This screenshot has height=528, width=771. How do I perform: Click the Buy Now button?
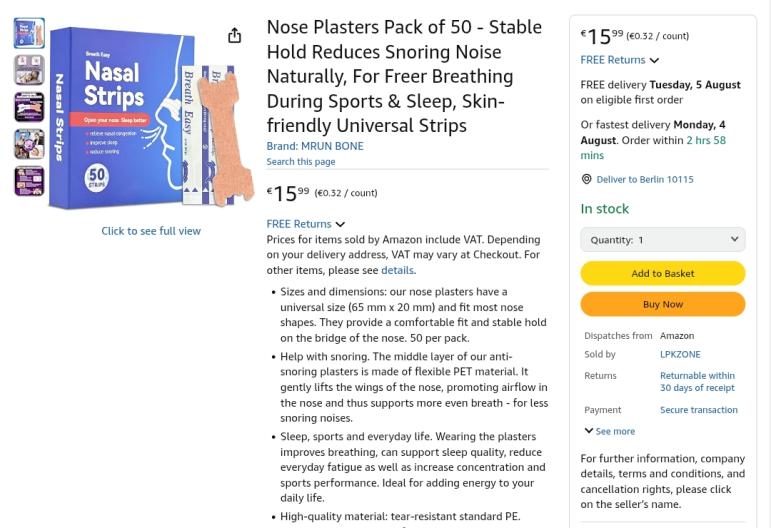click(663, 304)
